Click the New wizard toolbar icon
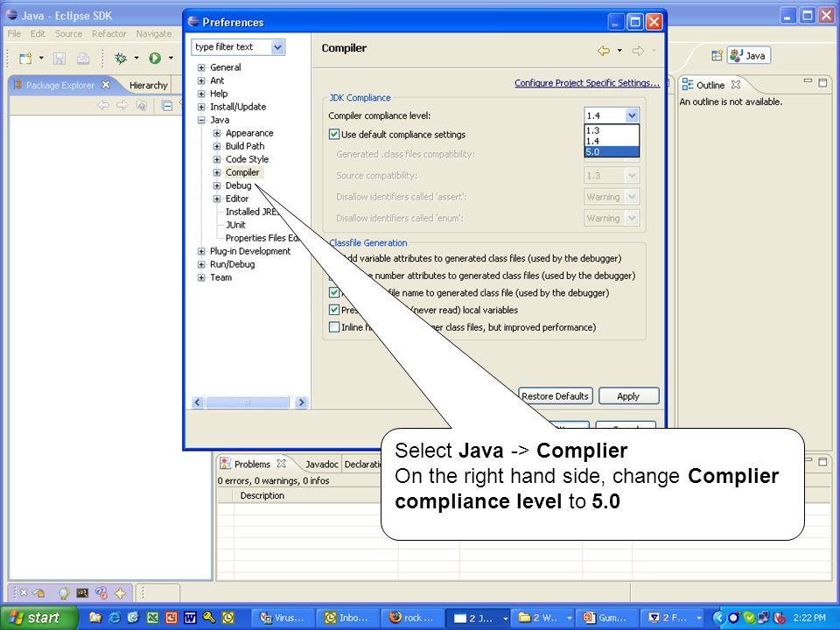The width and height of the screenshot is (840, 630). tap(25, 58)
